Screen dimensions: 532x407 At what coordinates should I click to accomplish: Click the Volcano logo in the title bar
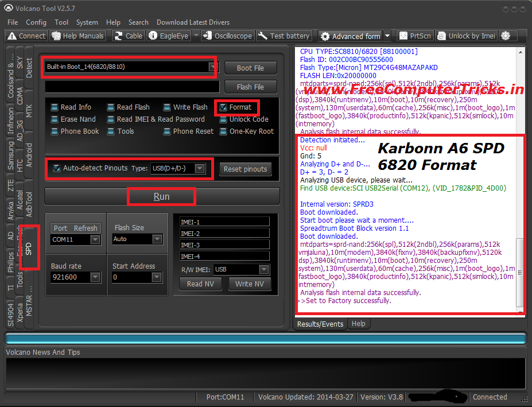[x=9, y=8]
